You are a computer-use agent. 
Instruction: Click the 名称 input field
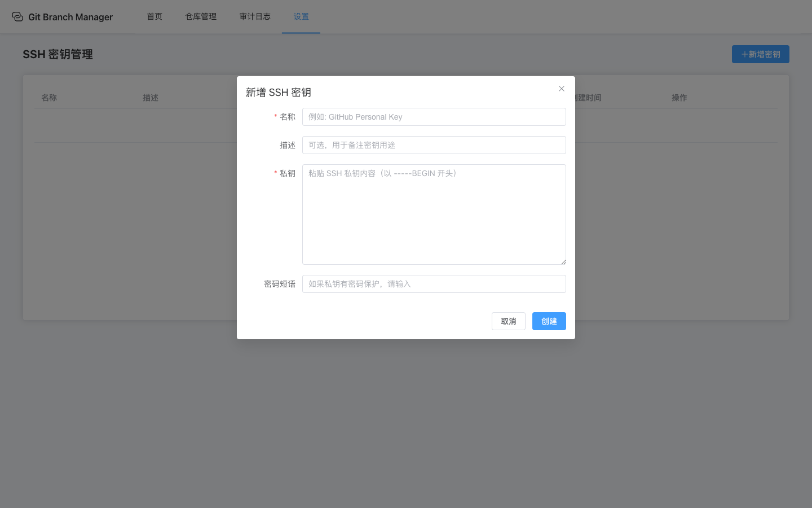click(x=434, y=117)
